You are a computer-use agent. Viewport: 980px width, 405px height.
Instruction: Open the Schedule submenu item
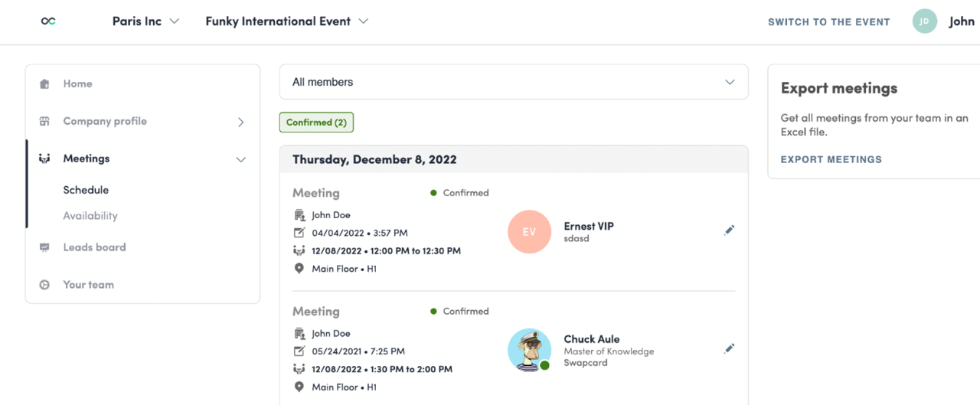coord(86,190)
